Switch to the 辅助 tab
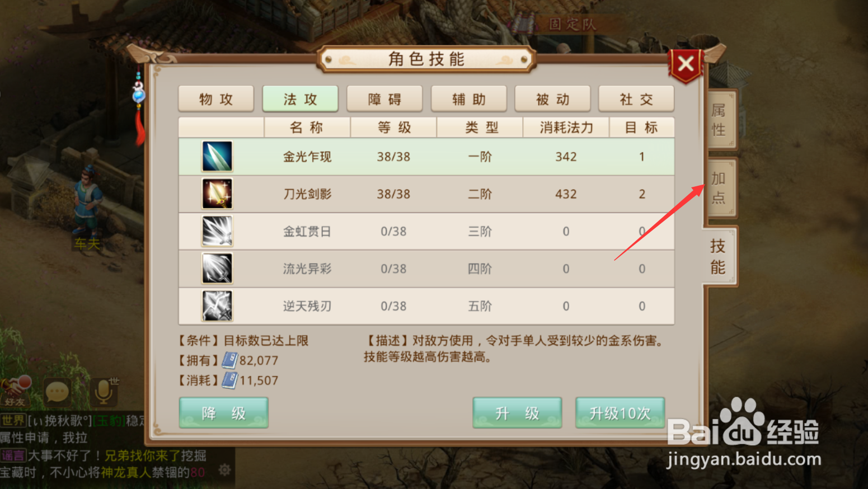The width and height of the screenshot is (868, 489). [469, 99]
